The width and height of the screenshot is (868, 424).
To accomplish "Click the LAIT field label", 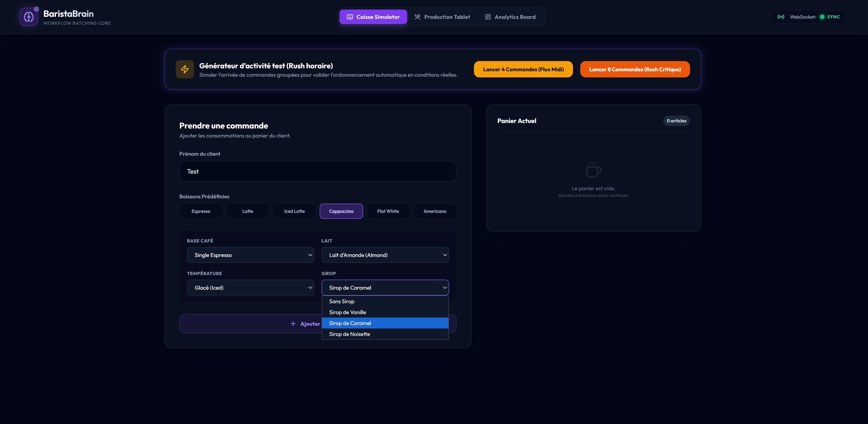I will [x=327, y=241].
